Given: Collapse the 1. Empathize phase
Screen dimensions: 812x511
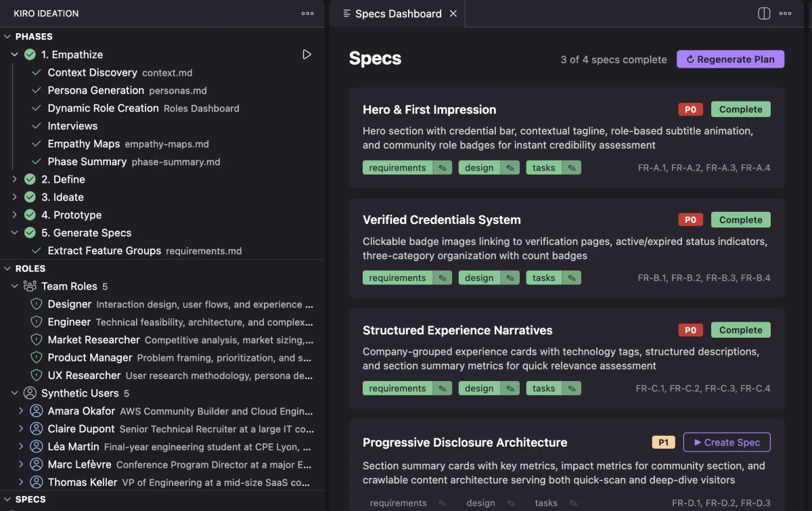Looking at the screenshot, I should coord(15,54).
